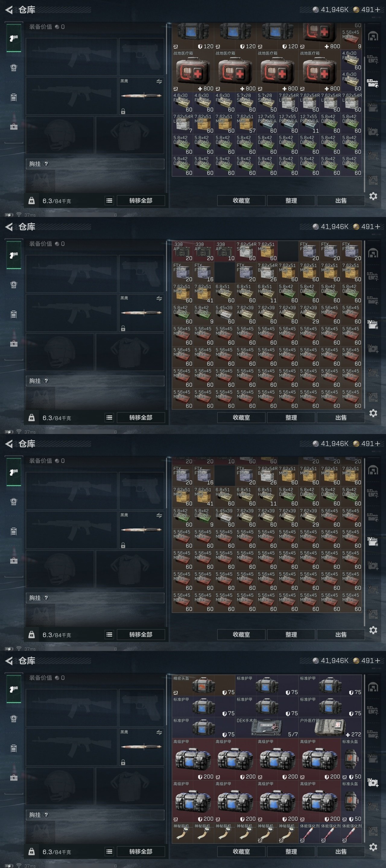Open the medical kit sidebar tab in topmost screen
386x868 pixels.
point(14,126)
